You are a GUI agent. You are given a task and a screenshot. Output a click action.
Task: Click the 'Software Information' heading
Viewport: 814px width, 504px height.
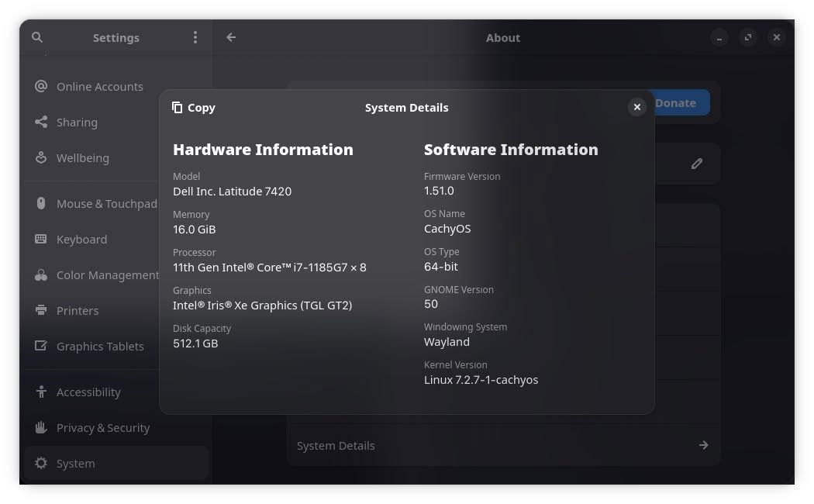coord(511,150)
